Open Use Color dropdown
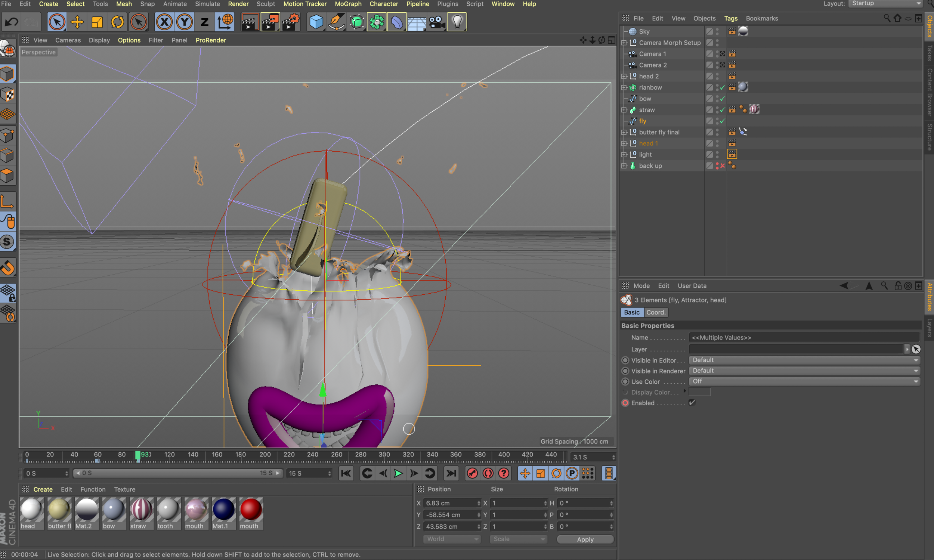 point(805,381)
